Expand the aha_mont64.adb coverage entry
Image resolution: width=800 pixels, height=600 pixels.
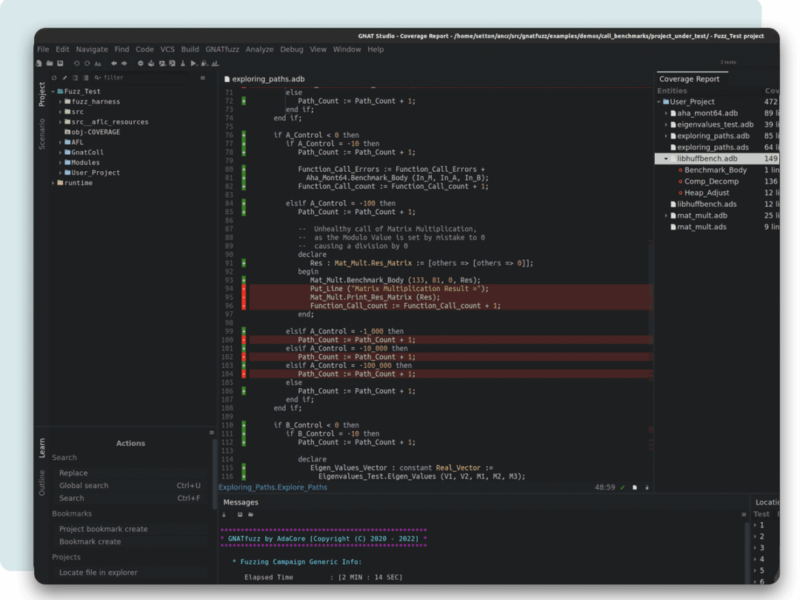666,113
